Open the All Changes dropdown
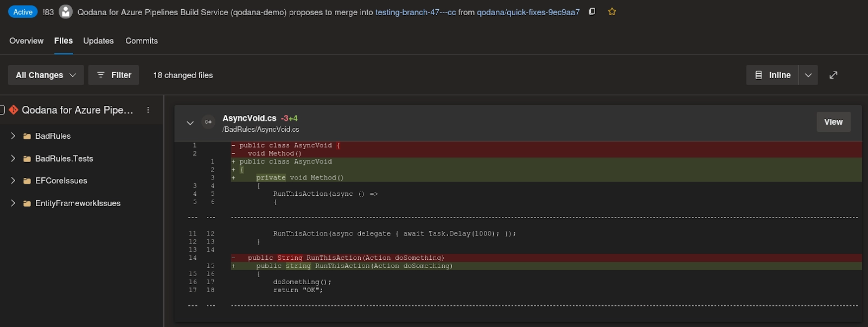Screen dimensions: 868x327 (x=46, y=75)
